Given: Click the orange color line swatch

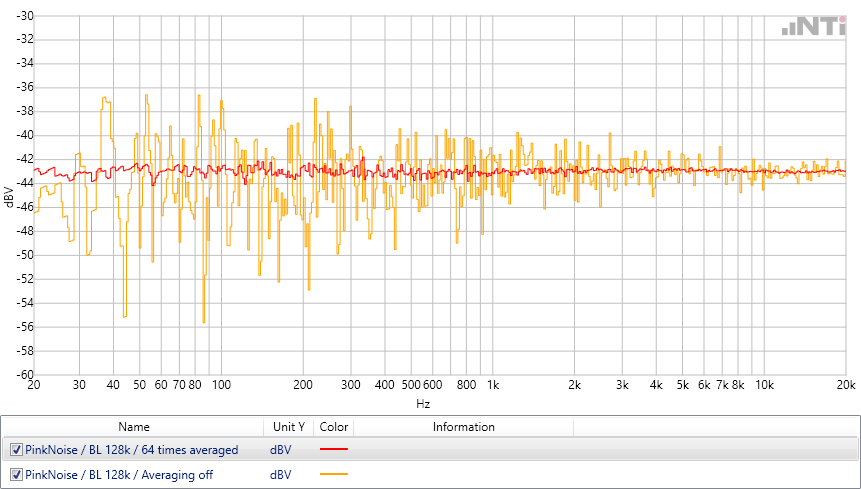Looking at the screenshot, I should [333, 474].
